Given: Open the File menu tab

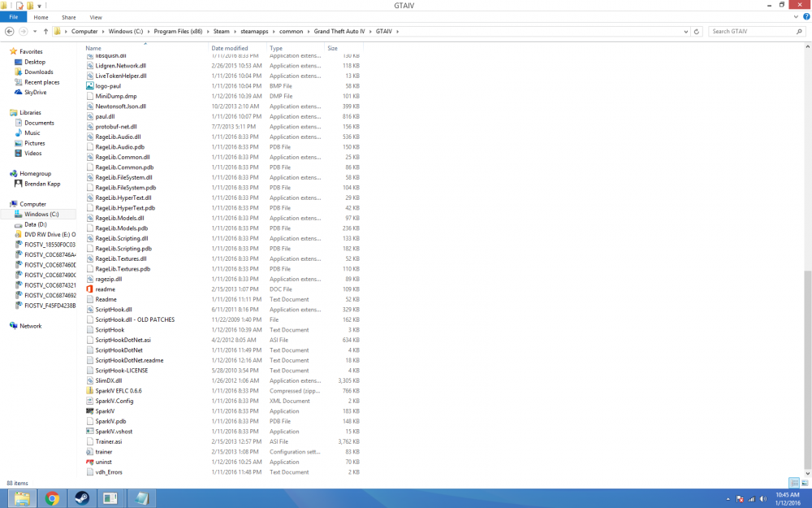Looking at the screenshot, I should coord(14,17).
